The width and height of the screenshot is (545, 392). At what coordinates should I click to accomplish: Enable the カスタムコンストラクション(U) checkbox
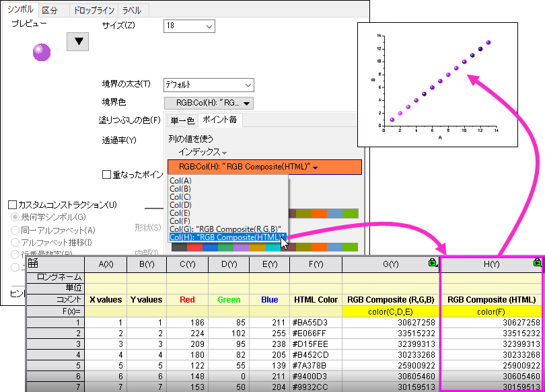coord(12,204)
